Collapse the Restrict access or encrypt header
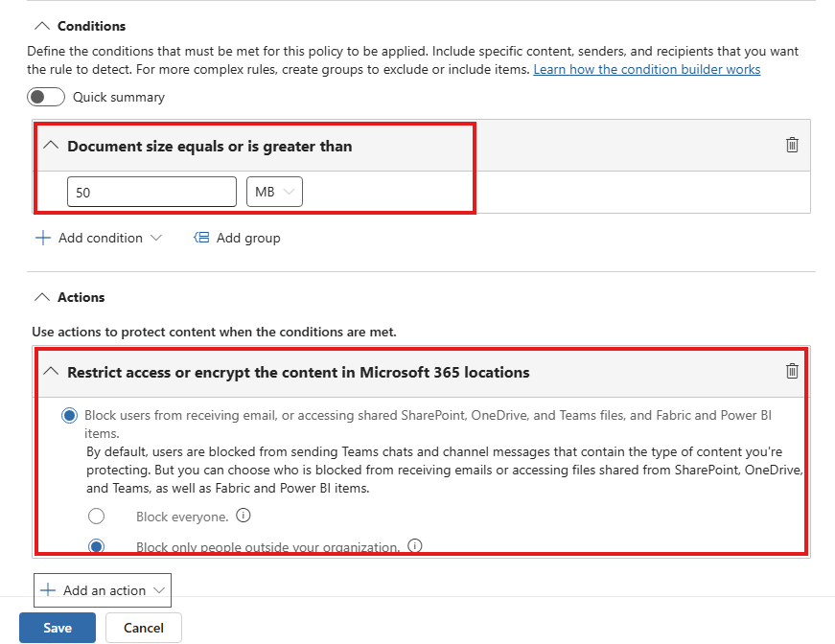Image resolution: width=835 pixels, height=644 pixels. (x=50, y=371)
